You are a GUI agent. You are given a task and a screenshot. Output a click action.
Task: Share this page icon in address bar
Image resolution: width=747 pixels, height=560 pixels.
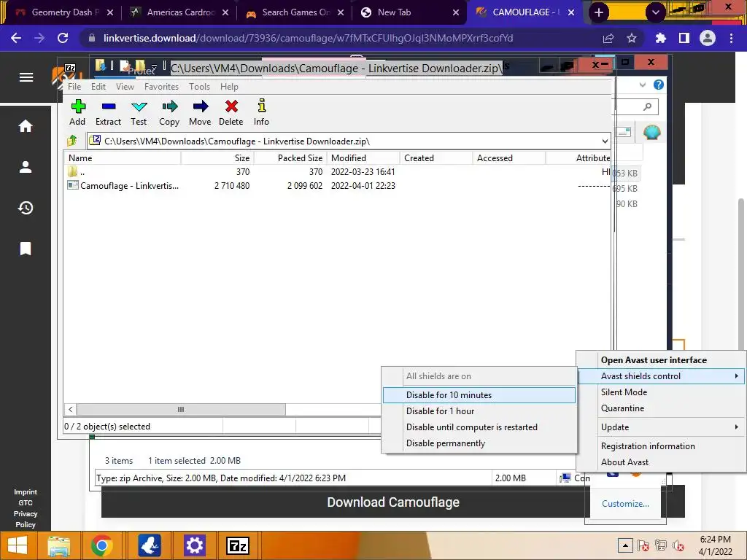point(608,38)
